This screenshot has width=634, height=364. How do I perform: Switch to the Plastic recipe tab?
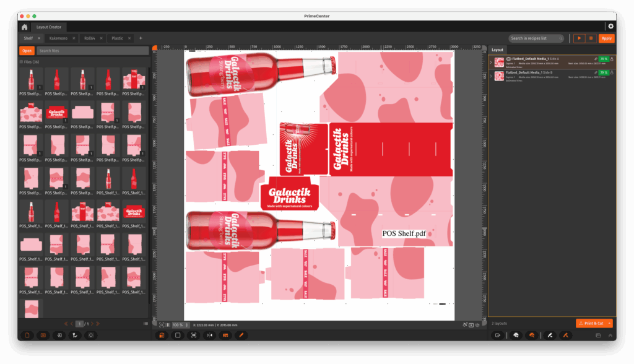point(117,38)
